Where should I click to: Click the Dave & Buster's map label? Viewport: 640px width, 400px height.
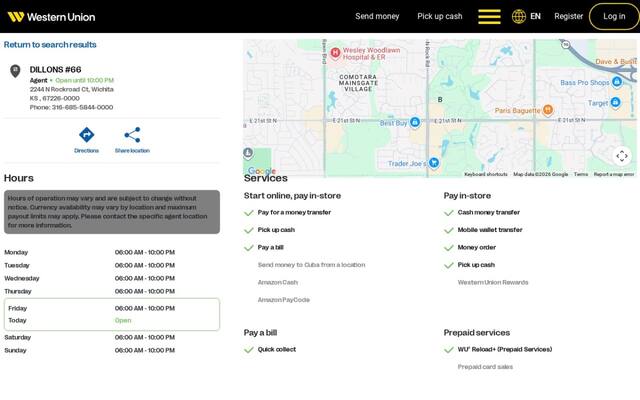tap(616, 62)
